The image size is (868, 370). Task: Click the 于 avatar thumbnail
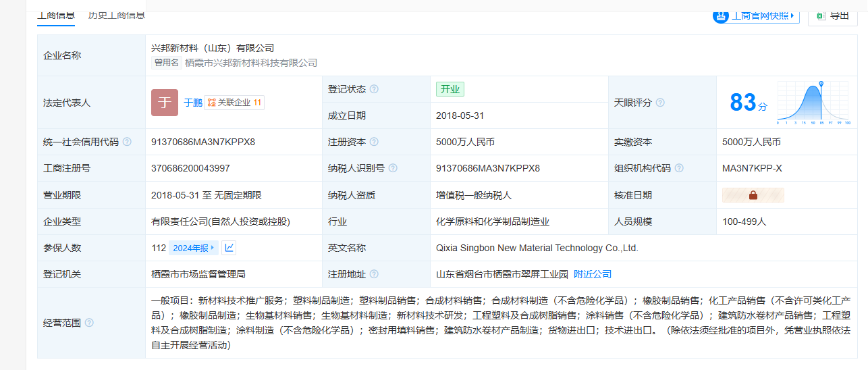tap(165, 103)
